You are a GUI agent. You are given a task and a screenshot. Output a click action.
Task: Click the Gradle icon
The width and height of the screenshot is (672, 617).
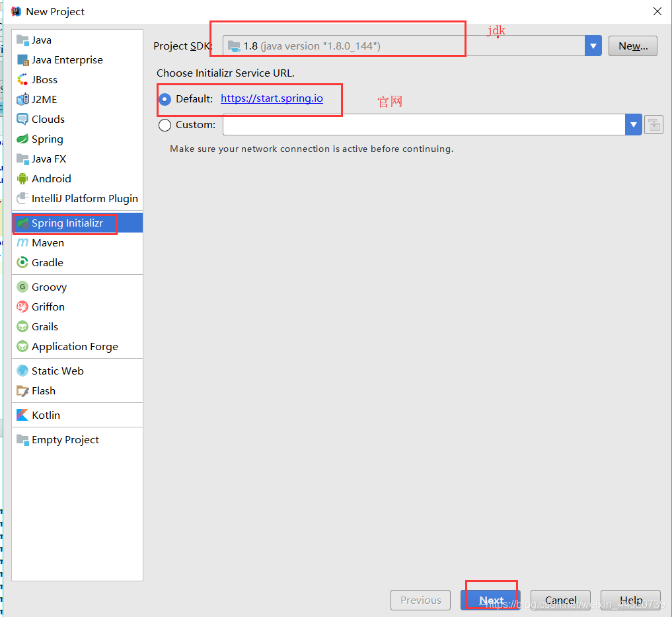(22, 262)
